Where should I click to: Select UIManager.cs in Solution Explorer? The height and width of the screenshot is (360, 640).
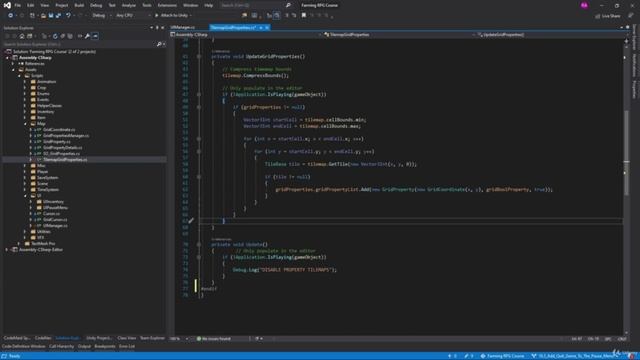pos(55,226)
